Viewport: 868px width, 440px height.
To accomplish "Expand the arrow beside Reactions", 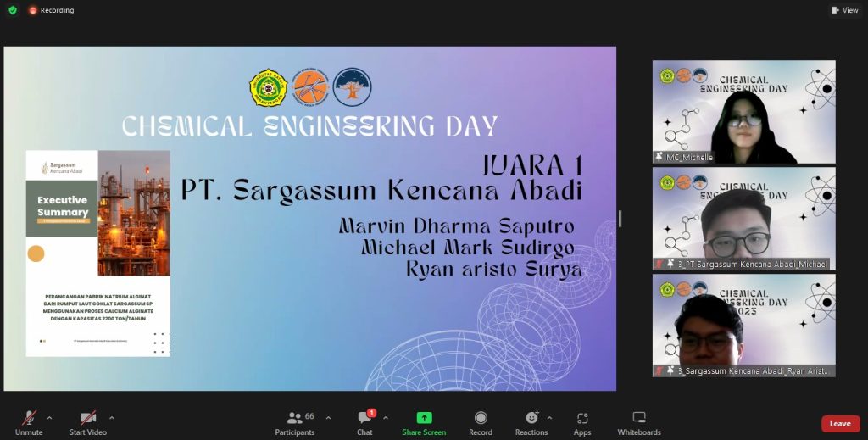I will point(549,417).
